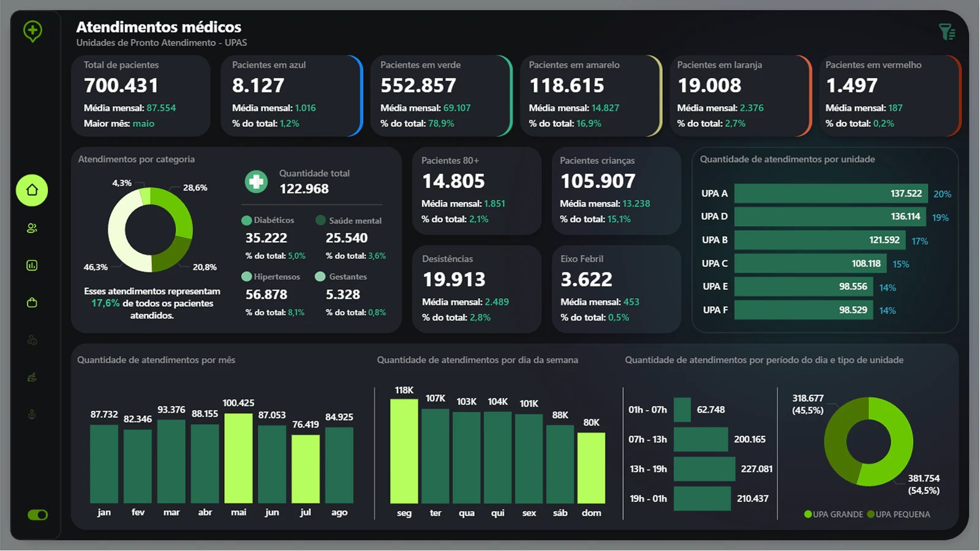Open the dimmed person badge sidebar icon

point(32,414)
